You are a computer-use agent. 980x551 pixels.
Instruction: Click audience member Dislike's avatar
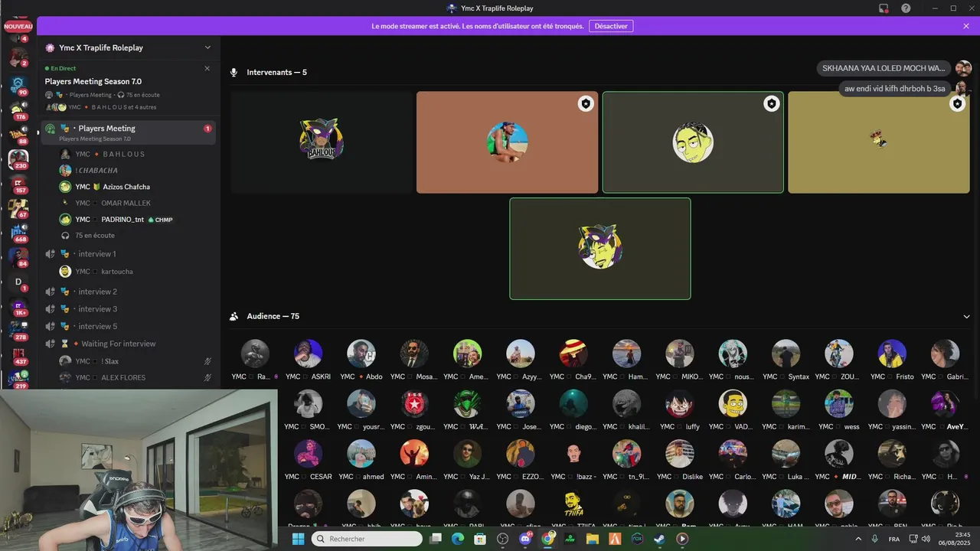click(x=680, y=454)
